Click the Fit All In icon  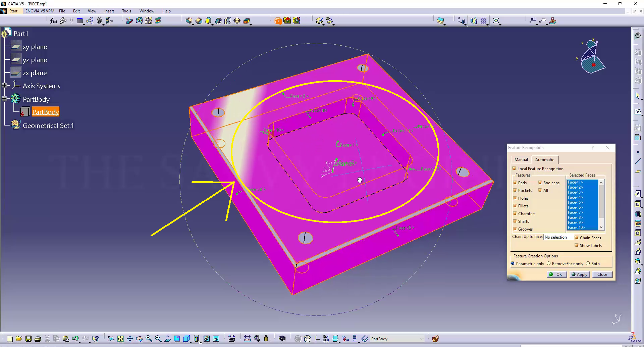click(x=120, y=339)
